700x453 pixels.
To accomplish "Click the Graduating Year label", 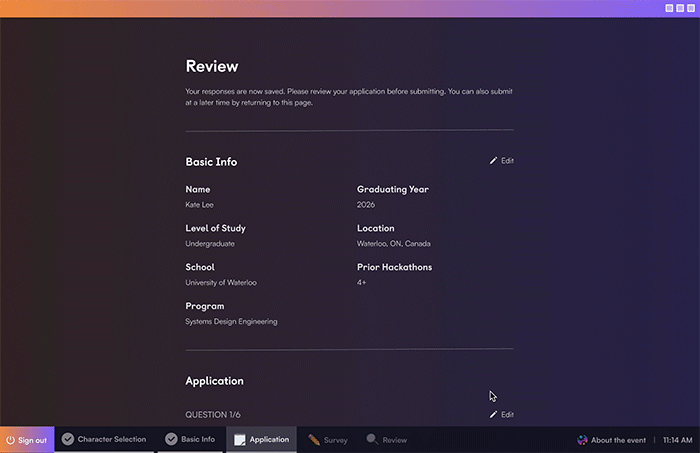I will click(x=393, y=189).
